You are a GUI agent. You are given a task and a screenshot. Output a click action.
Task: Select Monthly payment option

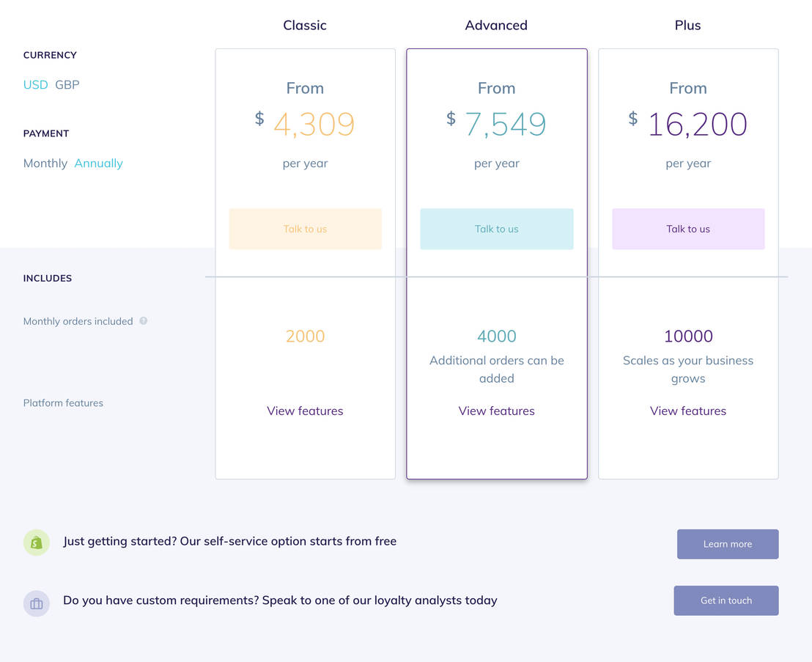point(45,163)
